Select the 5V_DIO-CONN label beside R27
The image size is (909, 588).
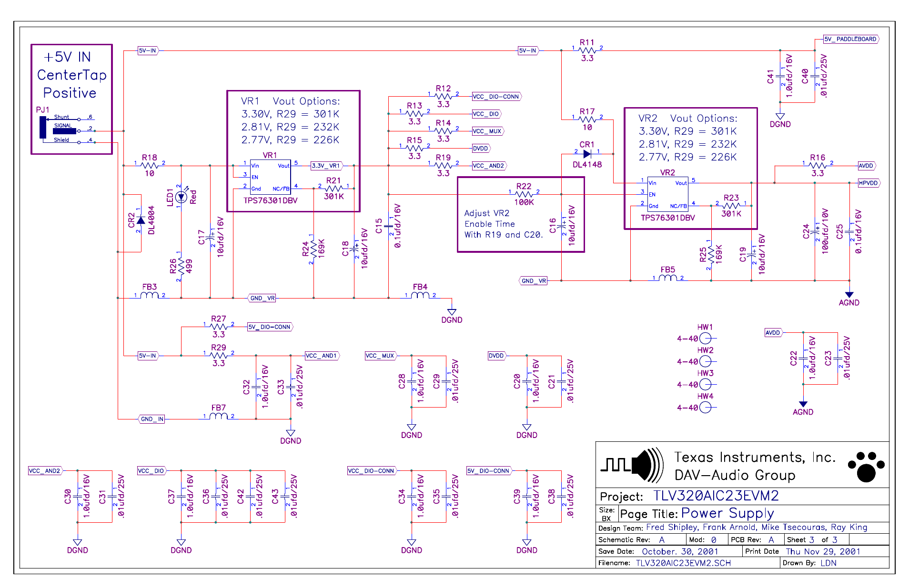coord(270,327)
